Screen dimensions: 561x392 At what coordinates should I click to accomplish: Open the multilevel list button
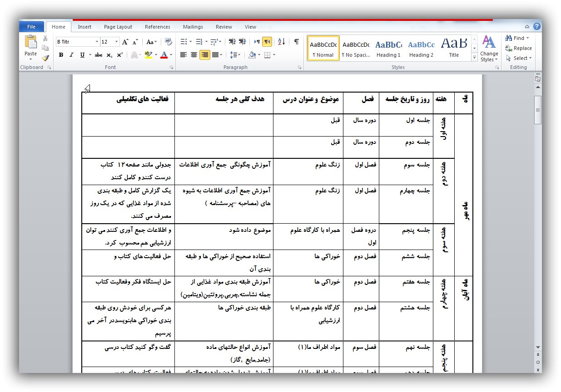(x=214, y=42)
